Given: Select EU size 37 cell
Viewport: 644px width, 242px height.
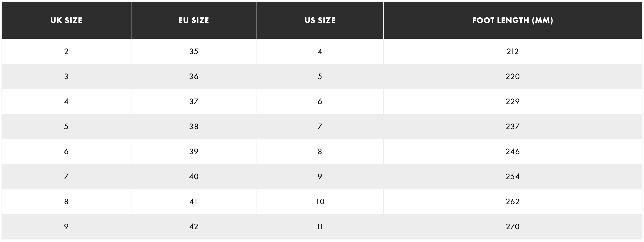Looking at the screenshot, I should [194, 102].
